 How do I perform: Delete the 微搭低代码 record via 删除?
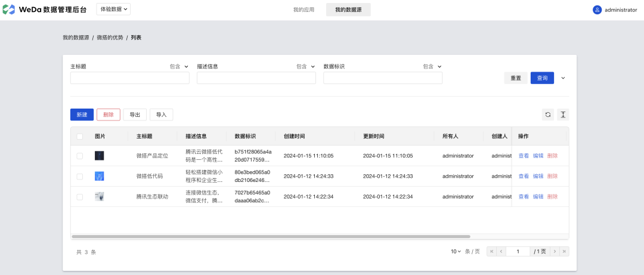point(552,176)
